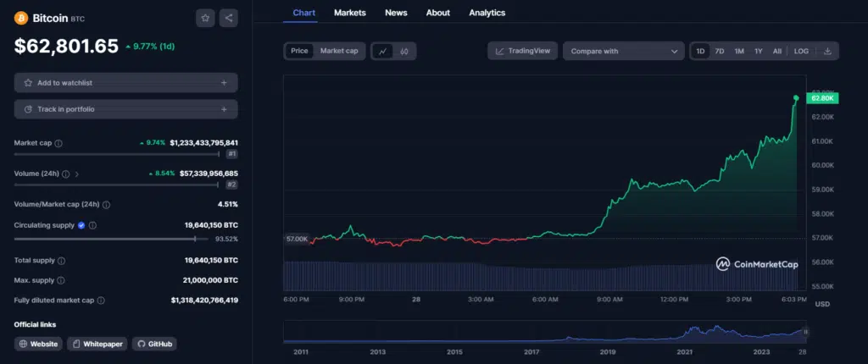Set chart range to All

tap(777, 51)
